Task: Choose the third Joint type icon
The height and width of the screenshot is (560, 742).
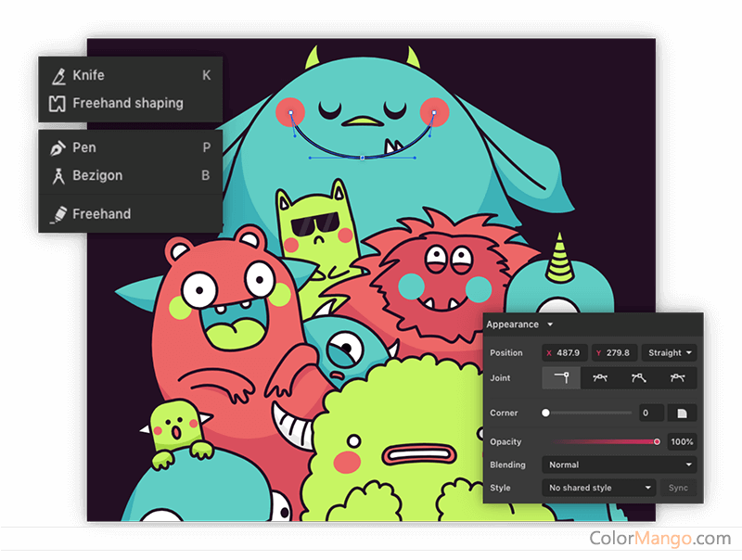Action: tap(639, 378)
